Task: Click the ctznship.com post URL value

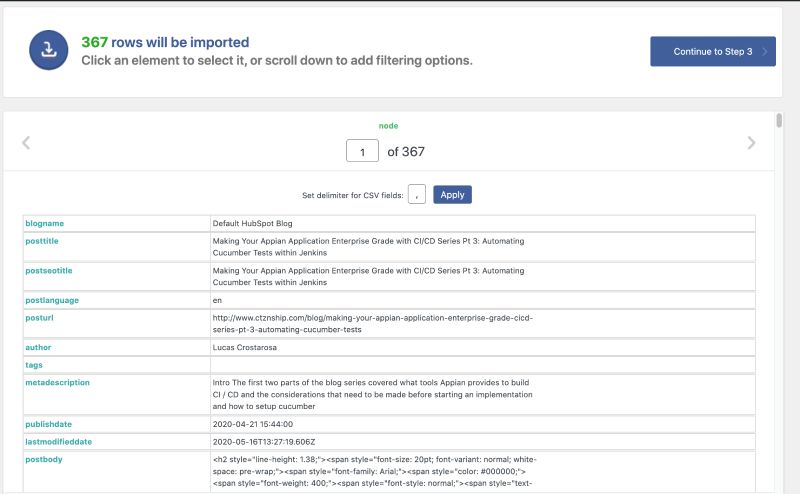Action: pyautogui.click(x=372, y=324)
